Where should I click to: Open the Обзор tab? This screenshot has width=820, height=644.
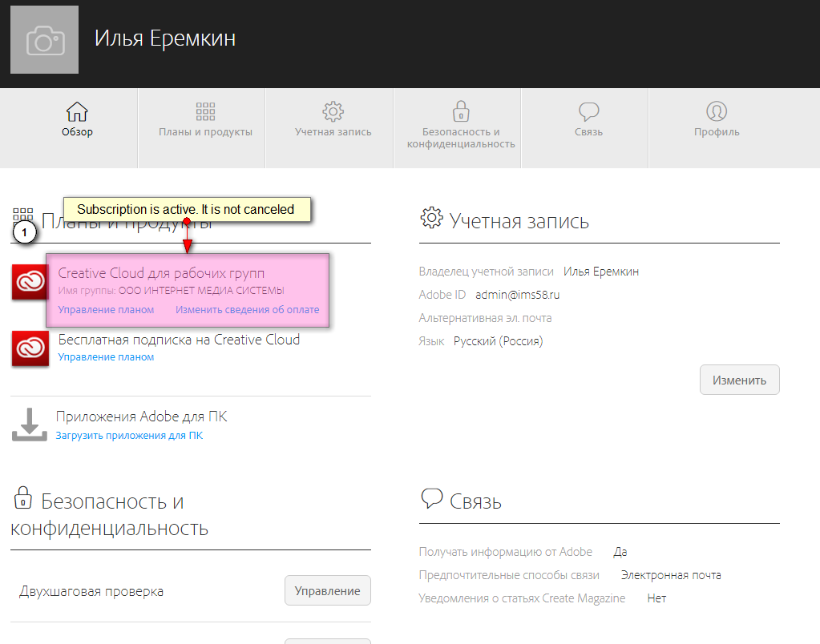point(77,119)
